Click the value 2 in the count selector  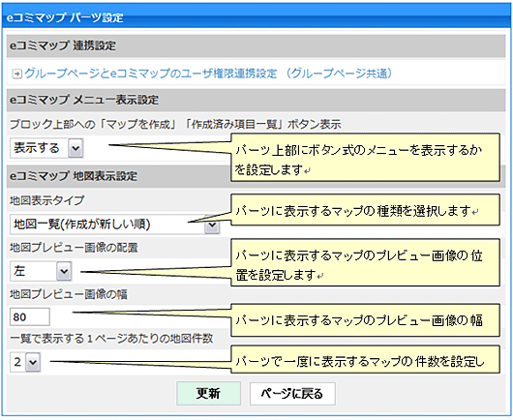17,362
